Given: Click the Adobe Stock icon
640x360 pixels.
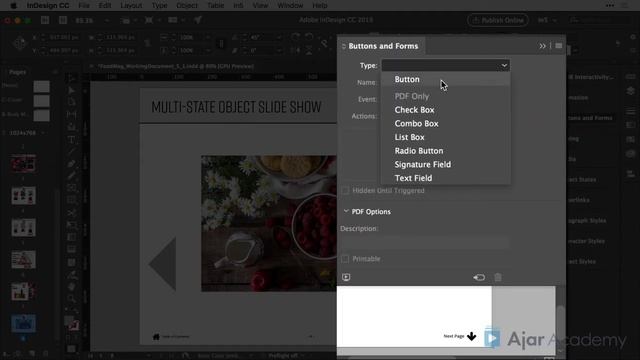Looking at the screenshot, I should click(x=63, y=20).
